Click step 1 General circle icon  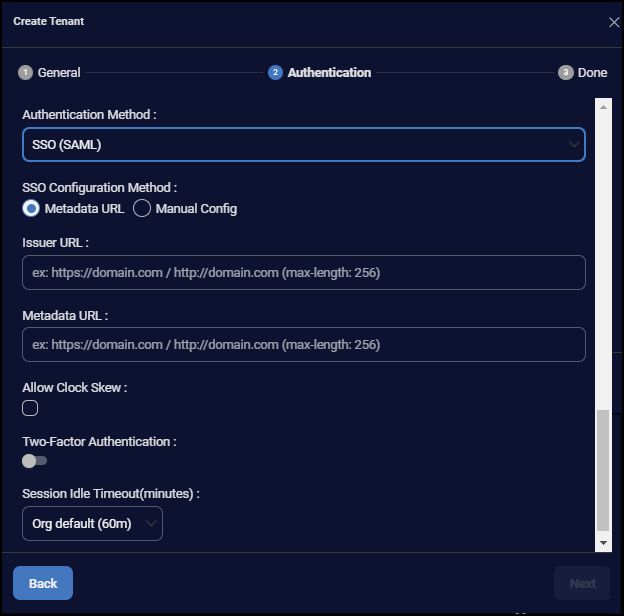point(26,73)
